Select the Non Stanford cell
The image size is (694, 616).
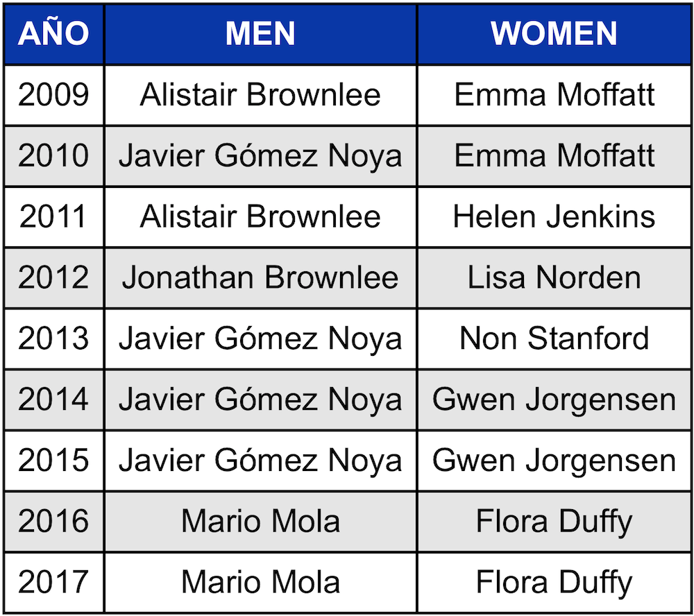pyautogui.click(x=554, y=339)
